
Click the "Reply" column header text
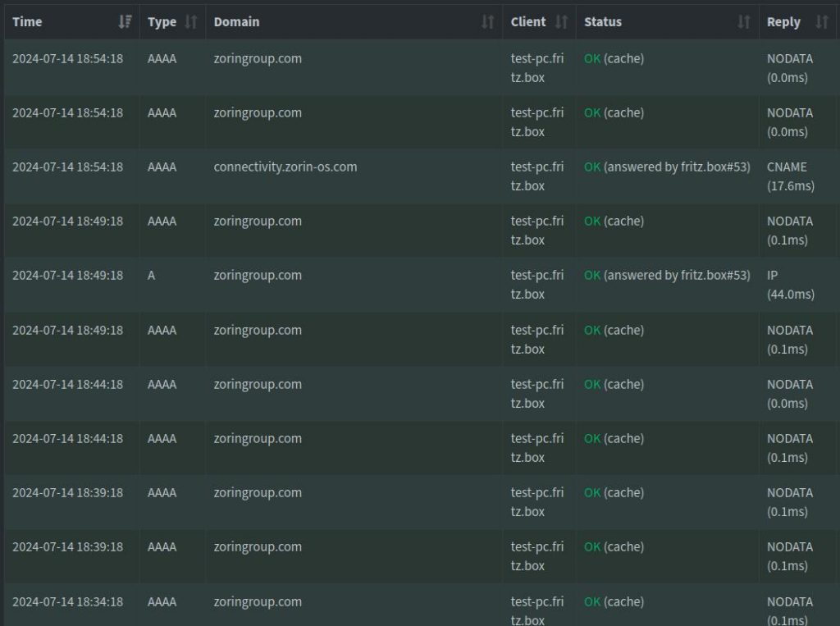coord(783,22)
